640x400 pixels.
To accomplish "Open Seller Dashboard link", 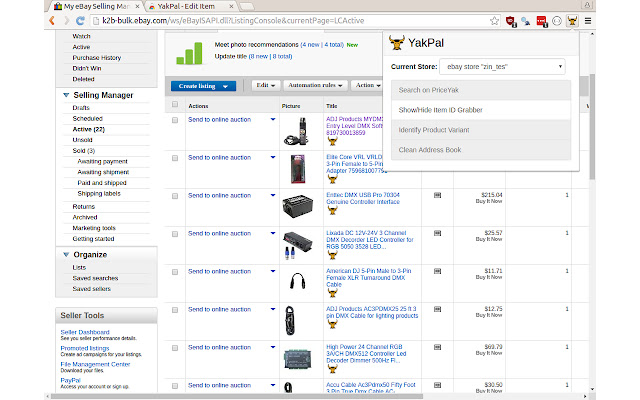I will tap(85, 332).
